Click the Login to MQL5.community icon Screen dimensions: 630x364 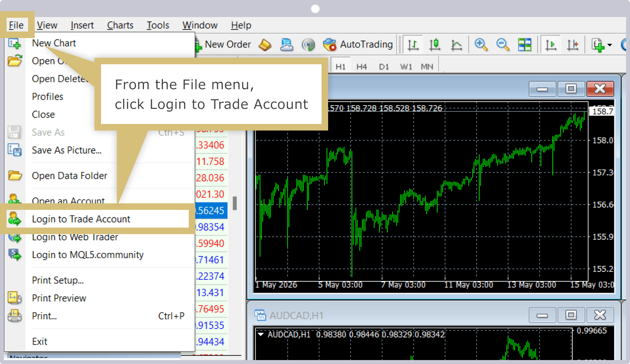(14, 255)
